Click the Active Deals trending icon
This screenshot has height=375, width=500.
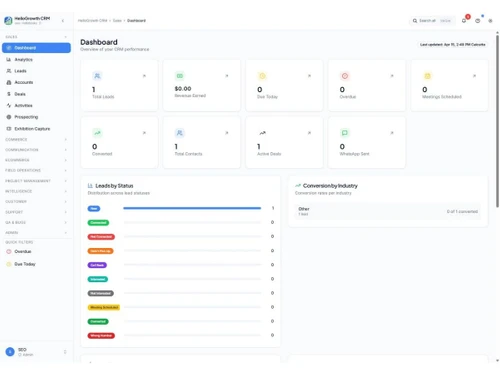coord(262,133)
